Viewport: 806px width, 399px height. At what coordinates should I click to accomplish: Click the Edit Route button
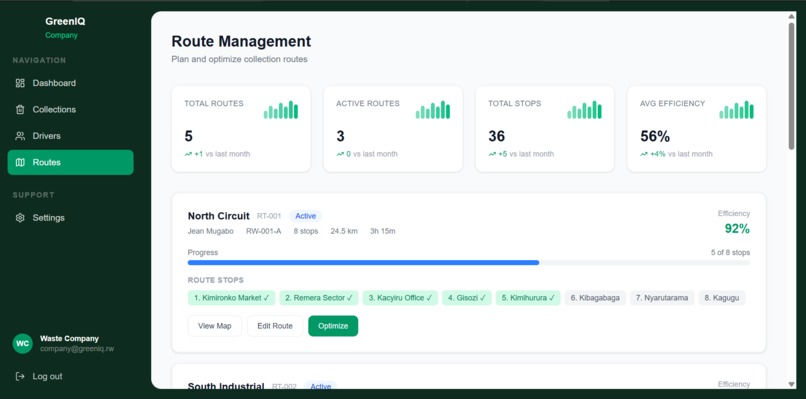pos(275,326)
